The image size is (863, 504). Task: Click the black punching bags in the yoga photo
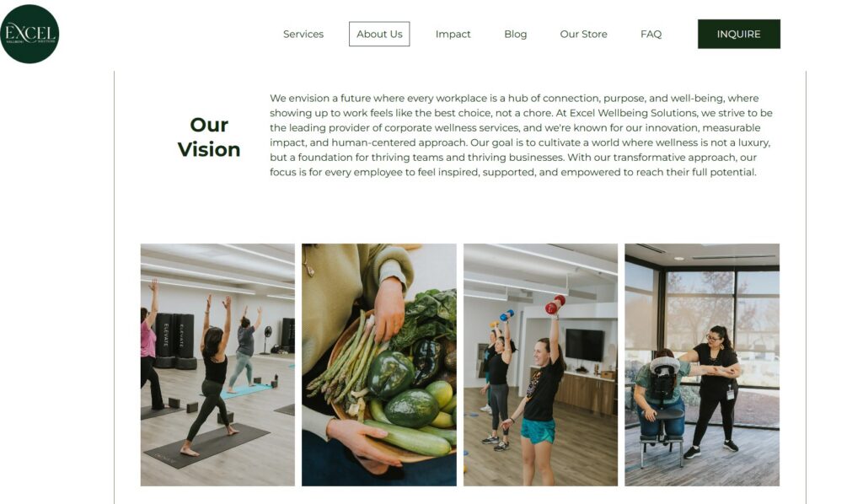(x=175, y=340)
